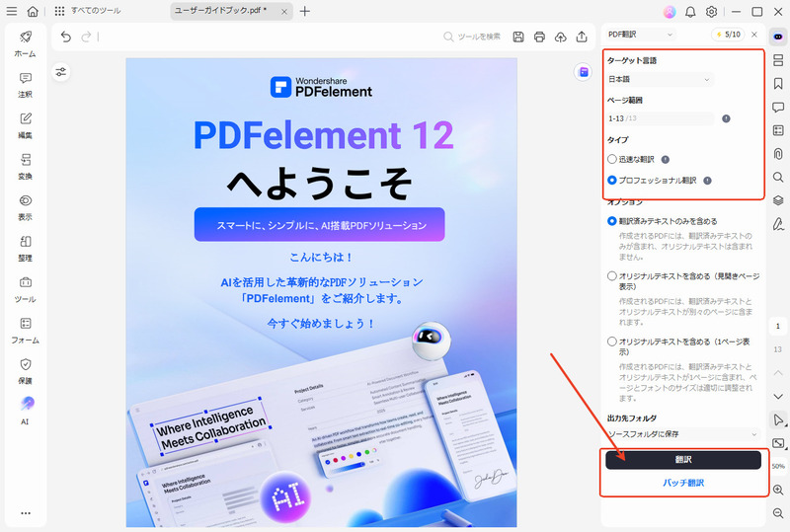The image size is (790, 532).
Task: Open notifications bell
Action: pyautogui.click(x=690, y=12)
